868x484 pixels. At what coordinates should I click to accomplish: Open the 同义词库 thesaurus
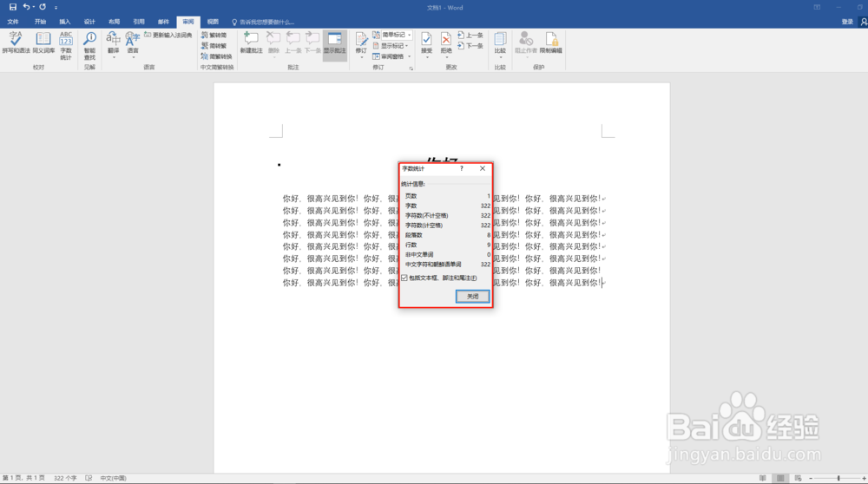[43, 43]
